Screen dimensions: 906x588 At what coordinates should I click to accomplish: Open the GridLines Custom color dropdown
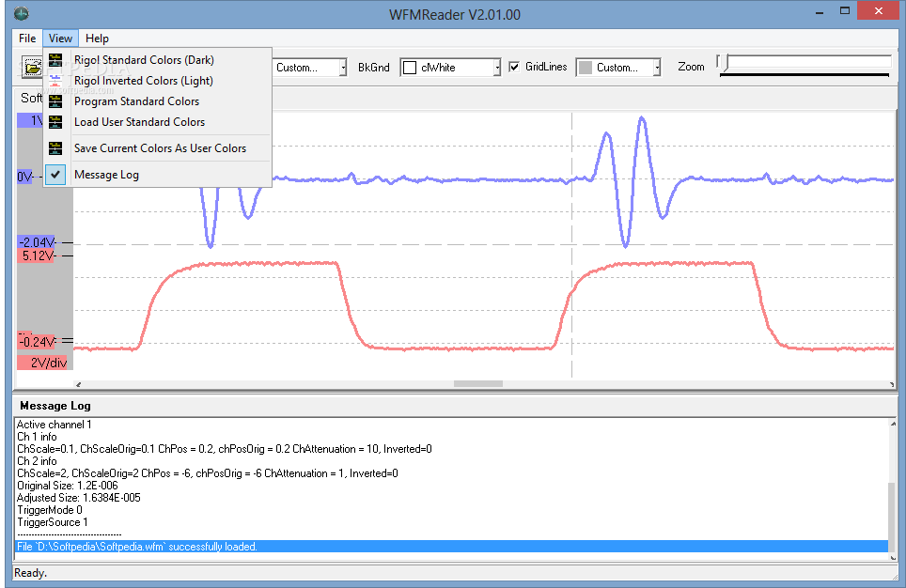coord(657,68)
